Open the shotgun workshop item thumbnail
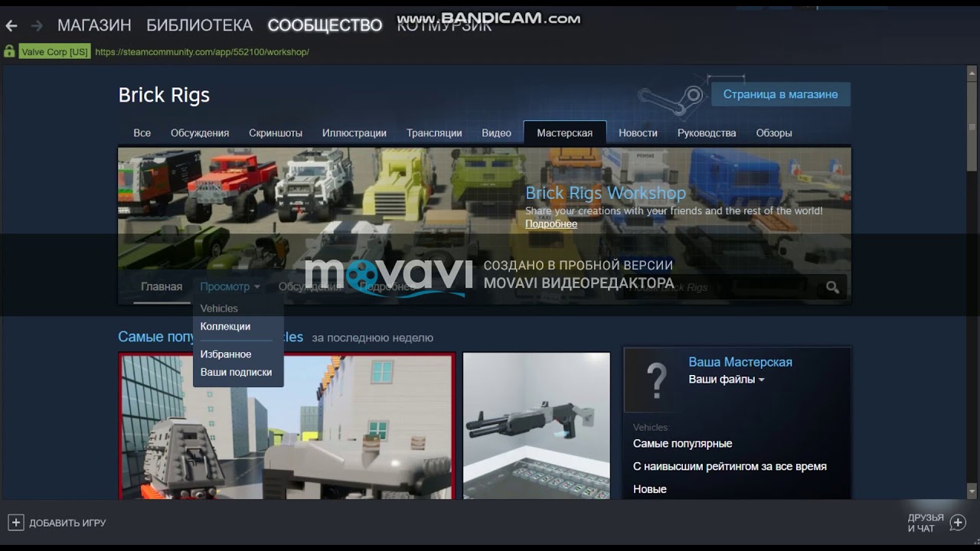 (x=537, y=426)
